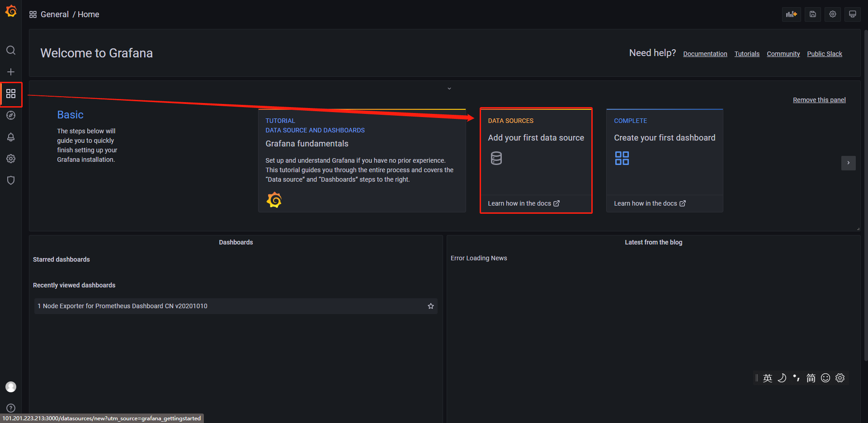The image size is (868, 423).
Task: Click General in the breadcrumb
Action: coord(55,14)
